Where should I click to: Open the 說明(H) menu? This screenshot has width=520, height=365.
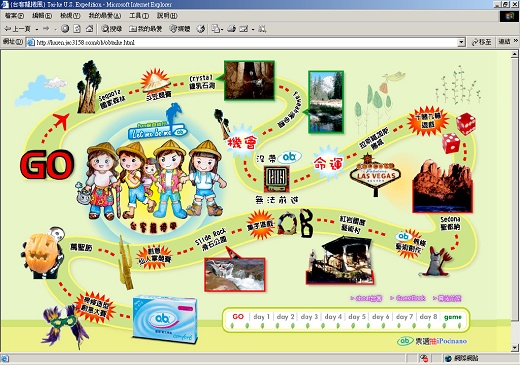(167, 15)
